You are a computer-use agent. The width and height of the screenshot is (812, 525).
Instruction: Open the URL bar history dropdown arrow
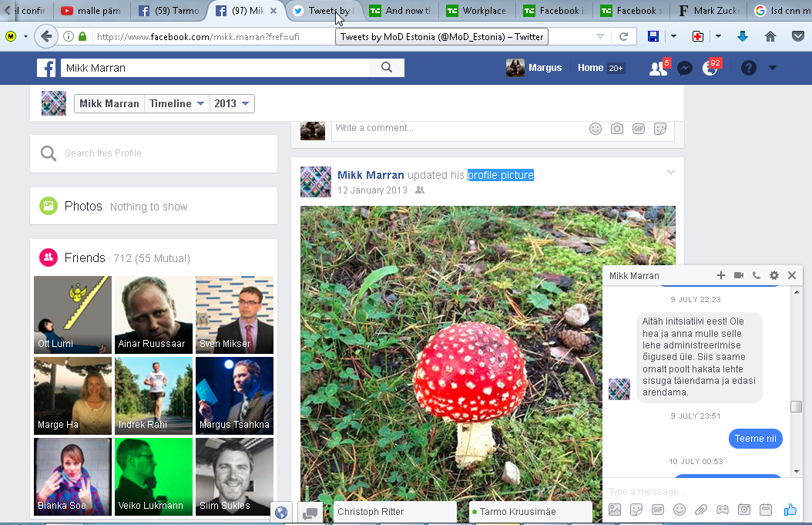(600, 36)
